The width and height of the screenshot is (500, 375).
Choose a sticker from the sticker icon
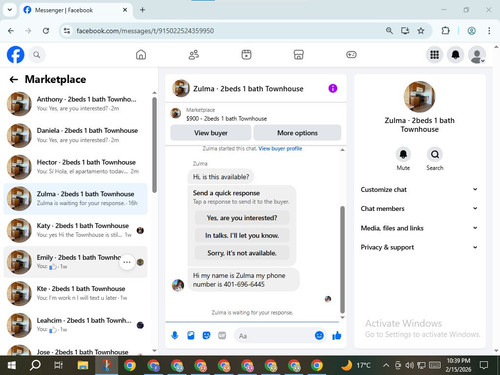point(207,335)
